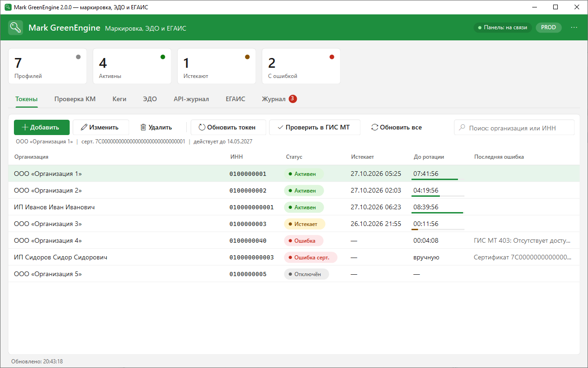The height and width of the screenshot is (368, 588).
Task: Switch to the Токены tab
Action: pyautogui.click(x=26, y=99)
